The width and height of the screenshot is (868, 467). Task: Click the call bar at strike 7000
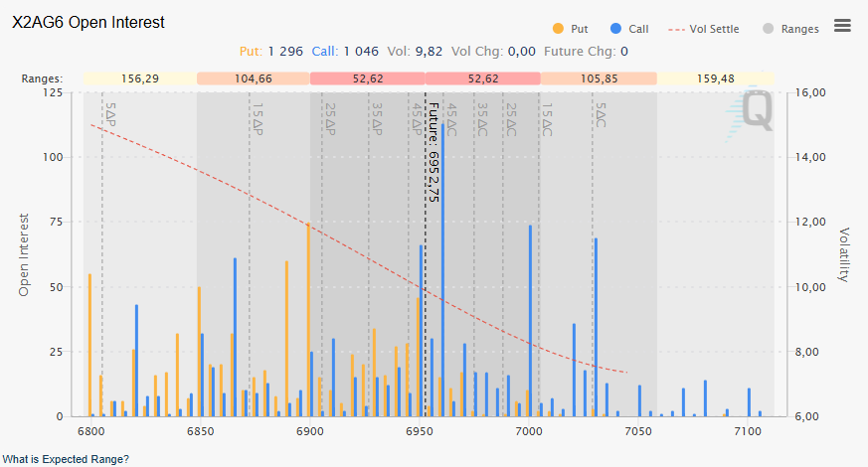[x=530, y=318]
